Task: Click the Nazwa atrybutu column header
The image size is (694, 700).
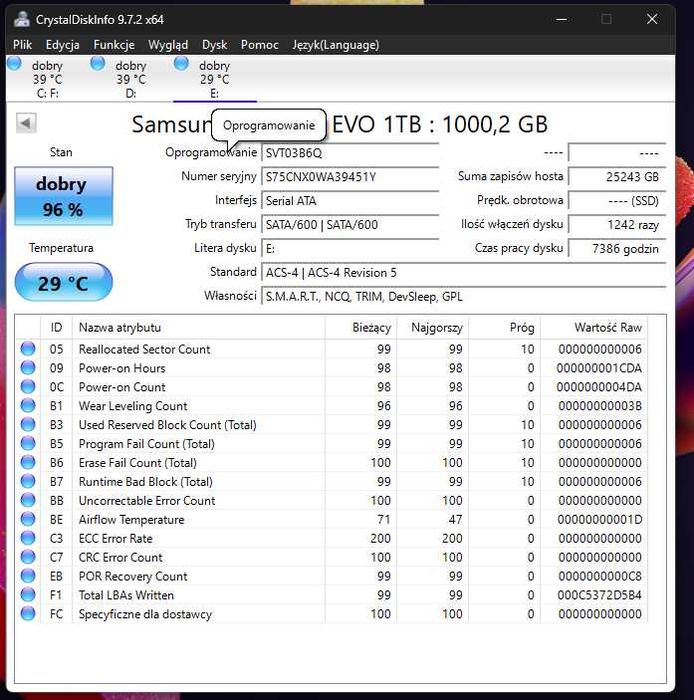Action: pyautogui.click(x=199, y=327)
